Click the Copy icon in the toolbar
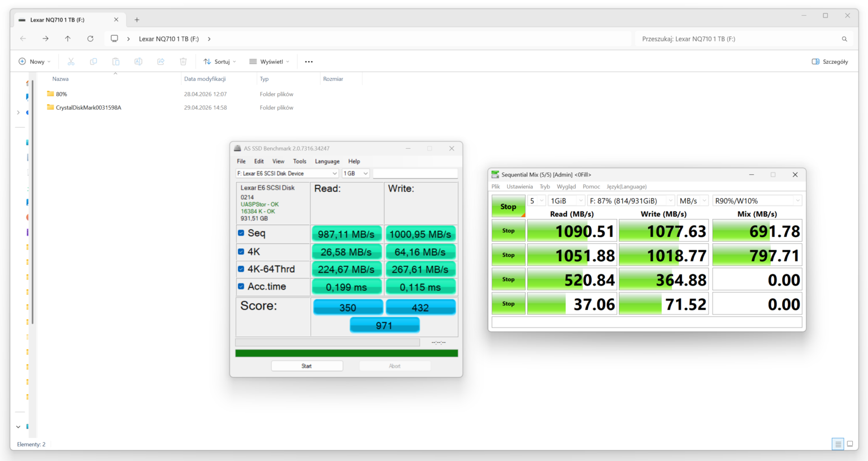Screen dimensions: 868x461 [x=93, y=61]
